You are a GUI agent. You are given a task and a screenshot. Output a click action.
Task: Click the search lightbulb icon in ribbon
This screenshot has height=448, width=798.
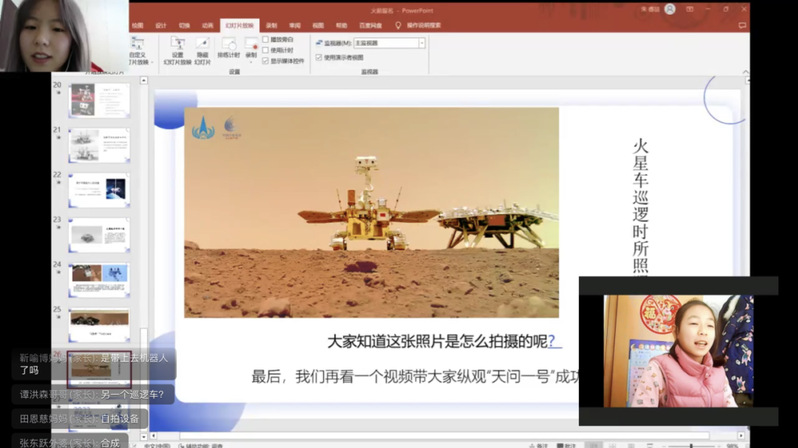(x=398, y=26)
